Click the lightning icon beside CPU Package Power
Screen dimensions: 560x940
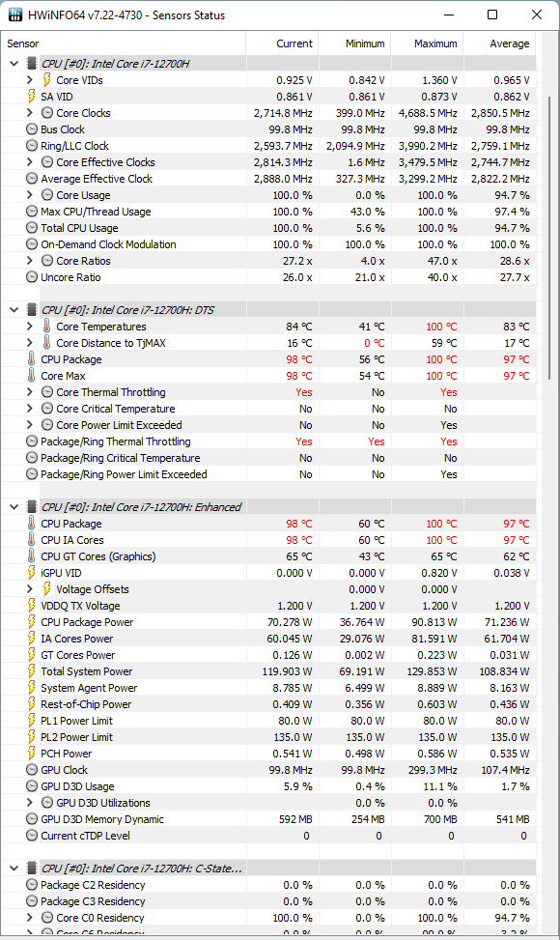(32, 621)
